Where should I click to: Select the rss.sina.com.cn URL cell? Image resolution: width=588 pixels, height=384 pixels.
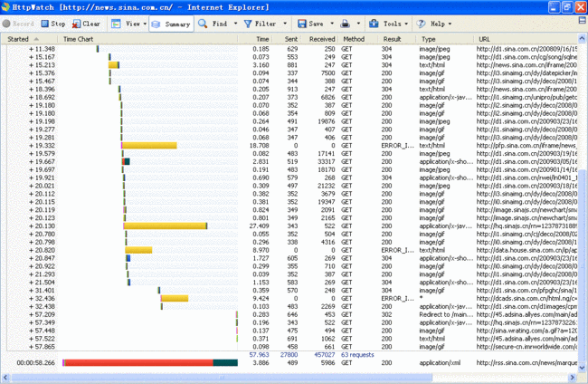coord(526,363)
